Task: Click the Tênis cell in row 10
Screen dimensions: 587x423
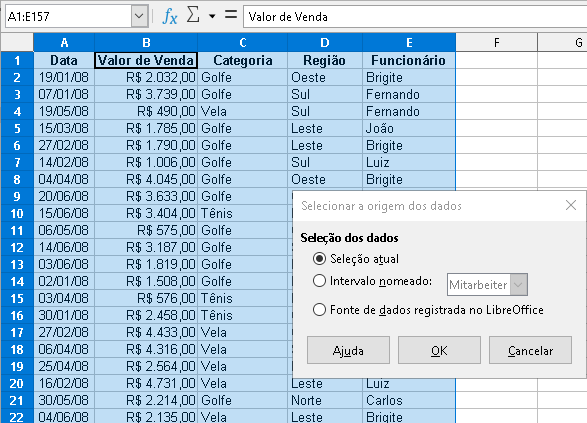Action: 243,213
